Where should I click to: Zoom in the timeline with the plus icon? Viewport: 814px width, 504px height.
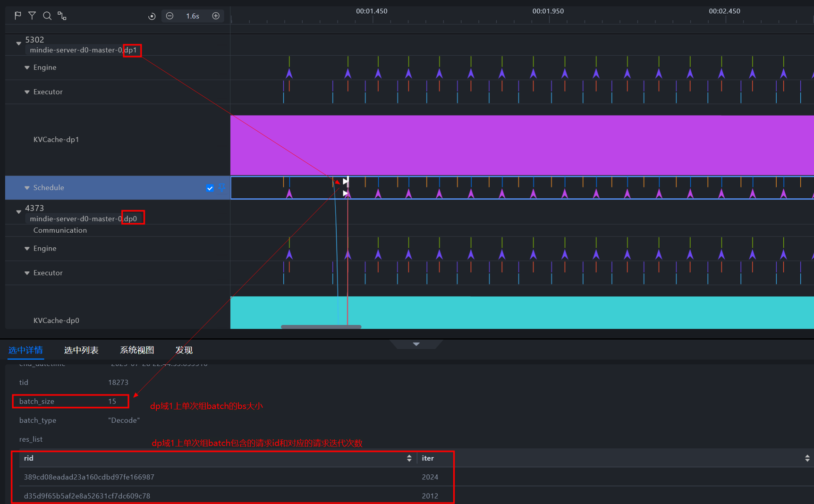pos(216,16)
